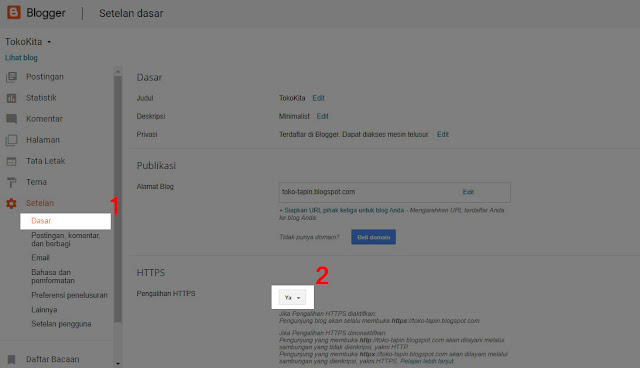
Task: Open the Email settings sub-item
Action: click(x=40, y=258)
